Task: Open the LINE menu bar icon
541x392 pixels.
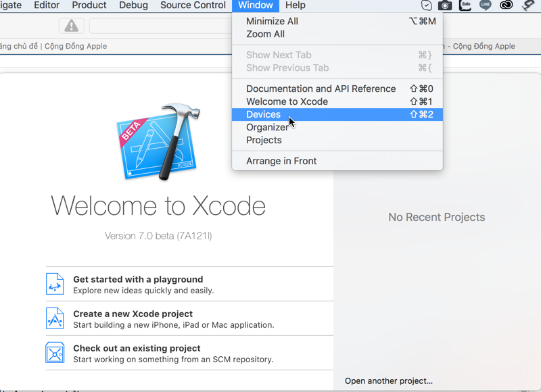Action: (x=485, y=5)
